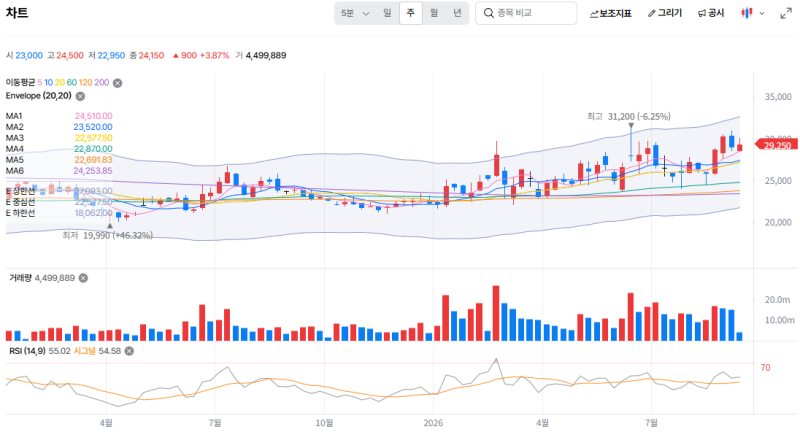
Task: Click the current price tag 29,250
Action: [x=777, y=145]
